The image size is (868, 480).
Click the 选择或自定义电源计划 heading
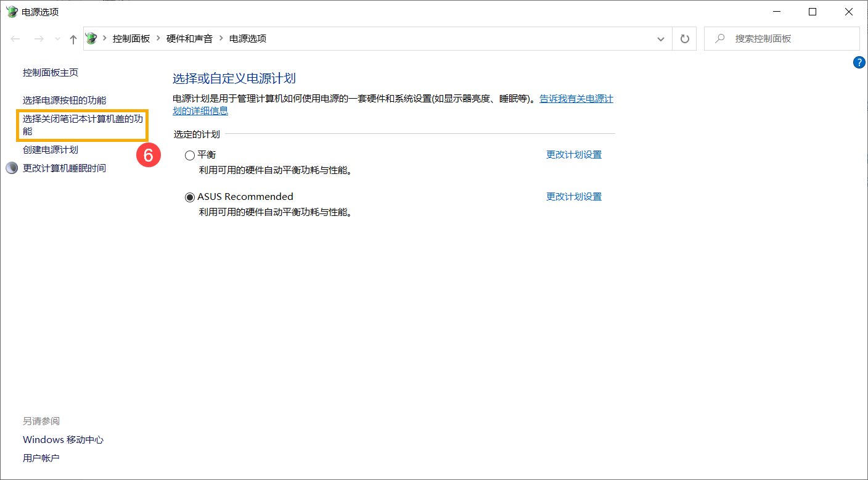(234, 78)
